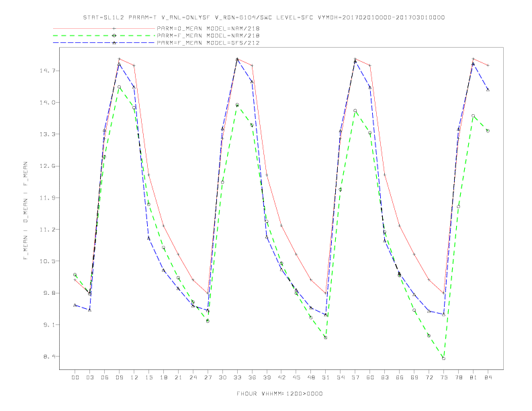The width and height of the screenshot is (532, 411).
Task: Click x-axis tick label 54
Action: (x=341, y=377)
